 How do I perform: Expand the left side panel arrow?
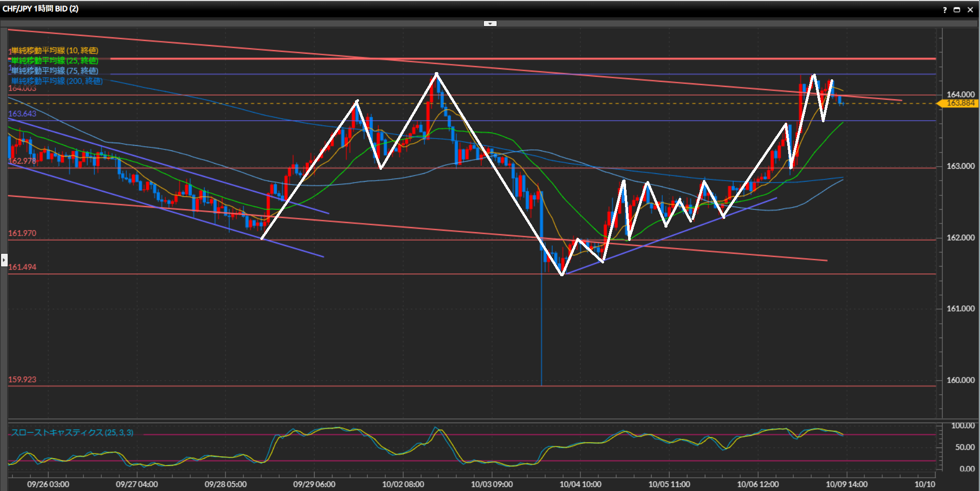(x=4, y=260)
